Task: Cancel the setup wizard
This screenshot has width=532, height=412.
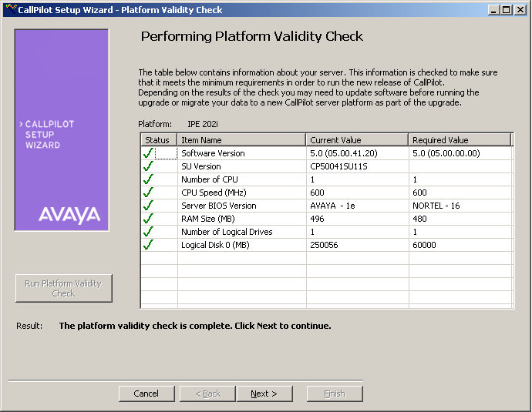Action: (x=146, y=394)
